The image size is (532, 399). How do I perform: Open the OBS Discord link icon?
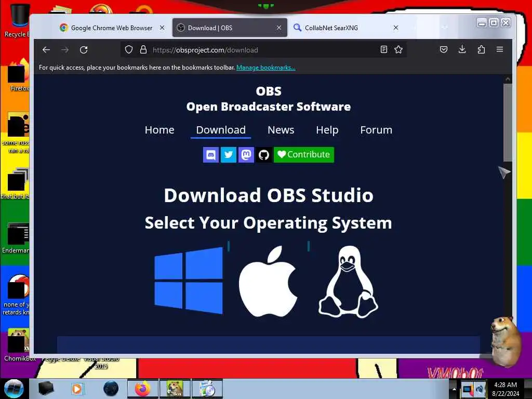211,155
